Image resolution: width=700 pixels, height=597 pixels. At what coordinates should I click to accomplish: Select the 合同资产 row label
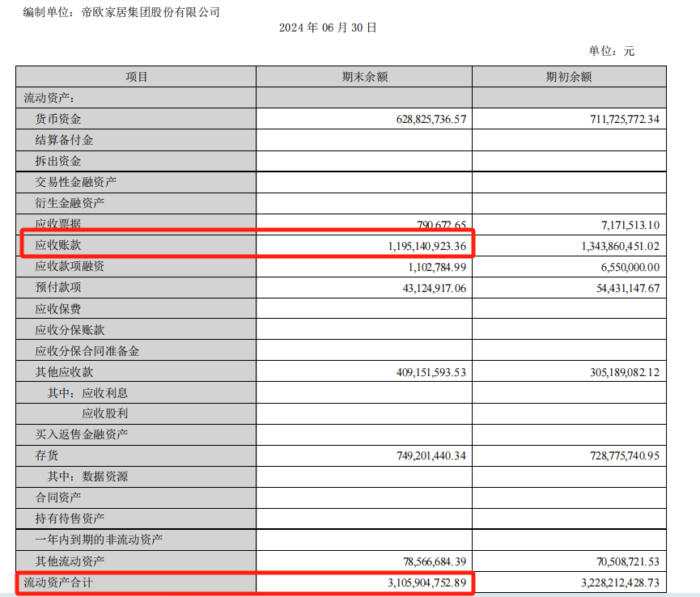coord(58,497)
